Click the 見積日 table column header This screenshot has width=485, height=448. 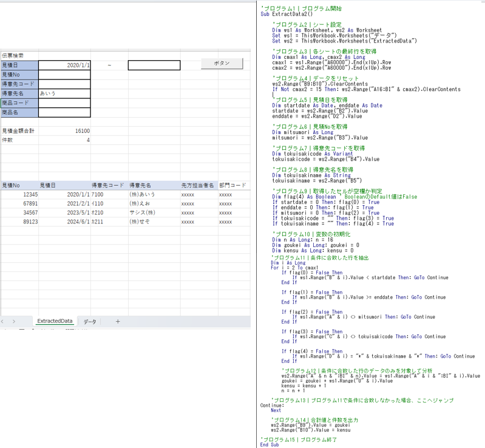64,185
